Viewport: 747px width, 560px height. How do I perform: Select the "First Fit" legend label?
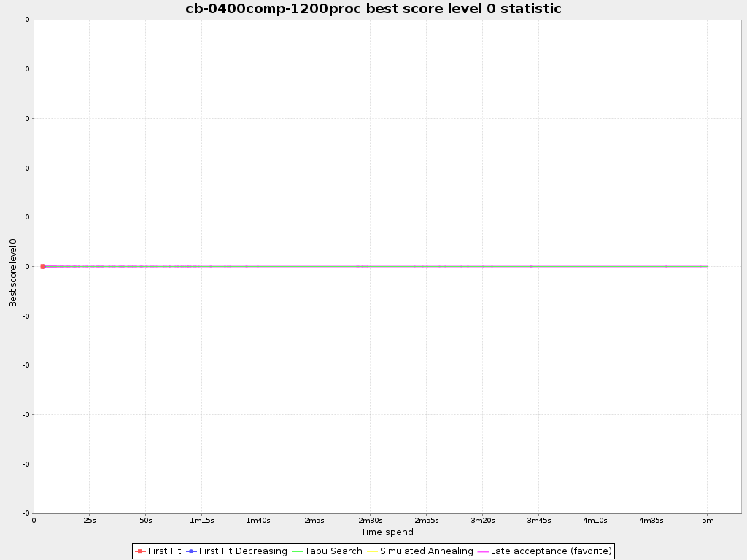[164, 551]
